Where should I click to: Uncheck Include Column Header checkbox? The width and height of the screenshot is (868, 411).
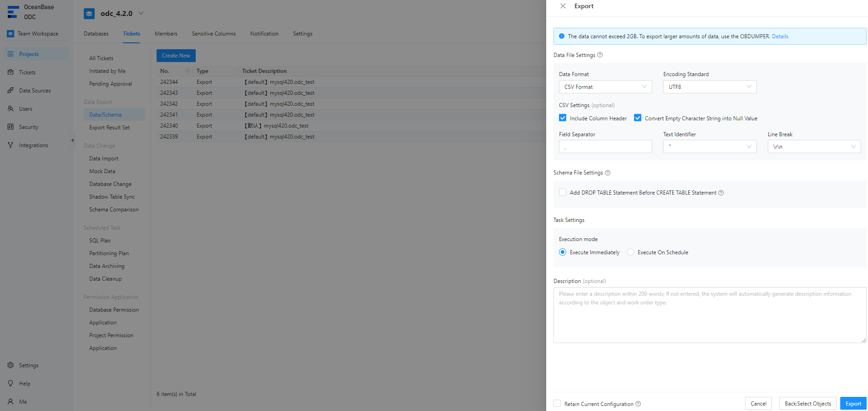(x=563, y=118)
